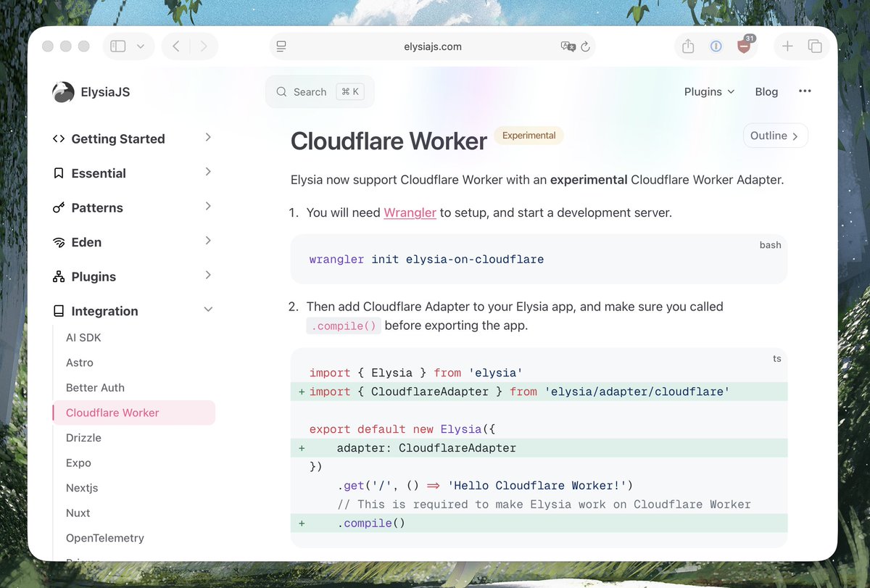Click the adapter: CloudflareAdapter code line

tap(426, 448)
